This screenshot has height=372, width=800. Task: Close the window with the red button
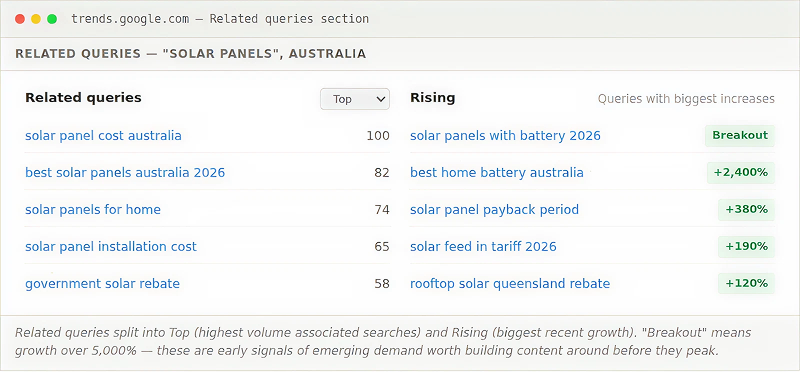click(x=20, y=19)
